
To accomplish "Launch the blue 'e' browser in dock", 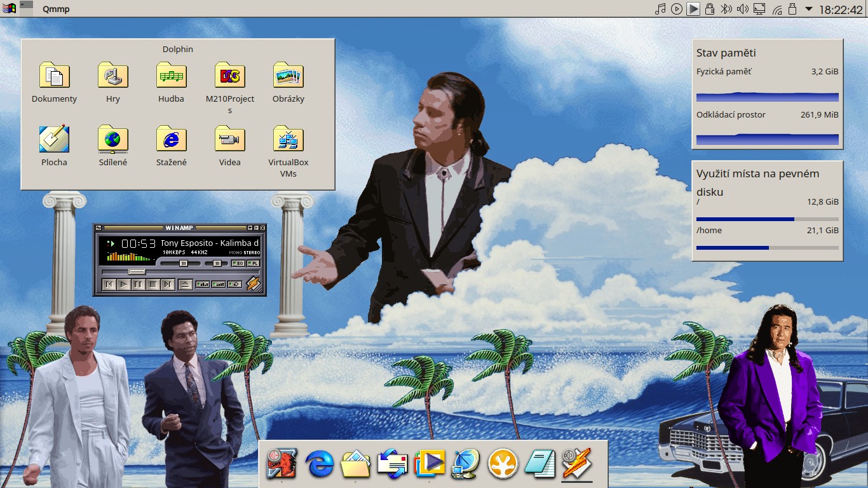I will coord(319,463).
